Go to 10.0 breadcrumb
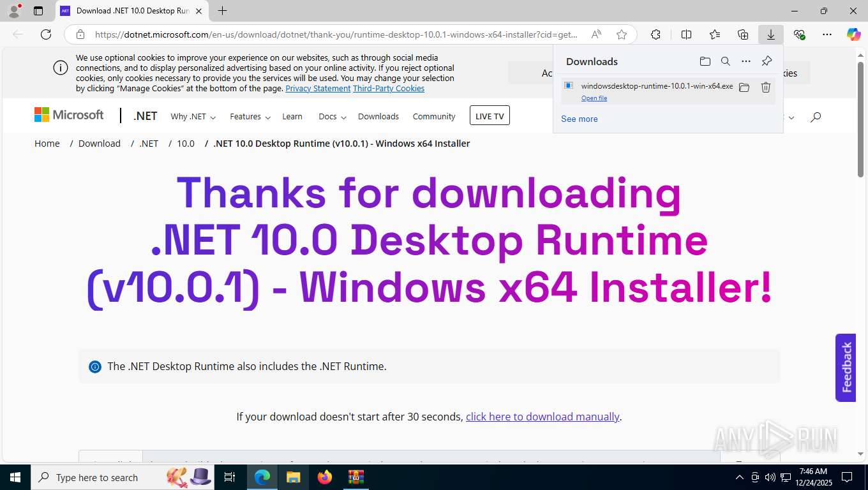Viewport: 868px width, 490px height. coord(186,144)
